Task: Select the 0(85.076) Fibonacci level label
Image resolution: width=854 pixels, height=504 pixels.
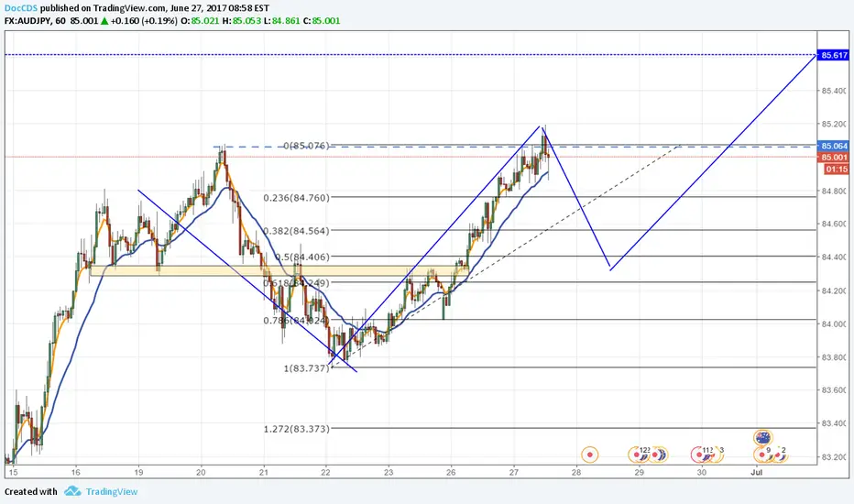Action: tap(306, 146)
